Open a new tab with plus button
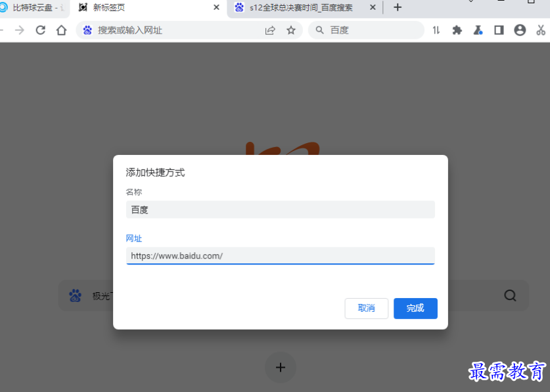The width and height of the screenshot is (550, 392). (x=398, y=7)
